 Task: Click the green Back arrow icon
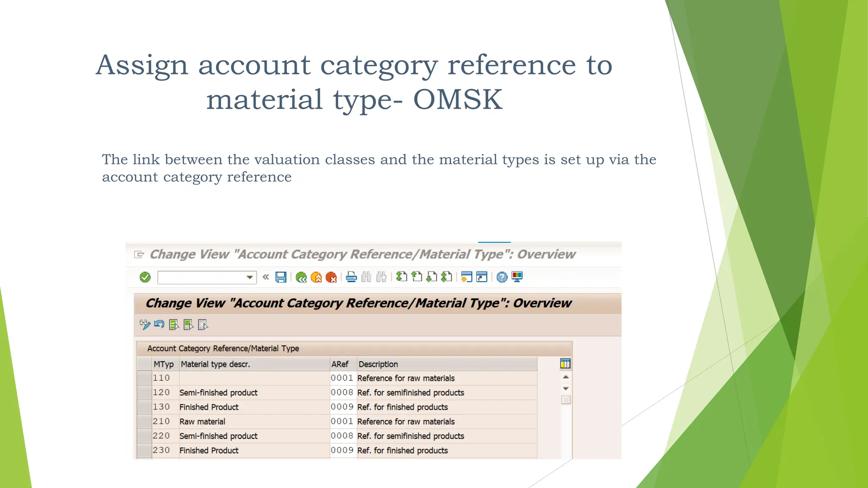[301, 277]
